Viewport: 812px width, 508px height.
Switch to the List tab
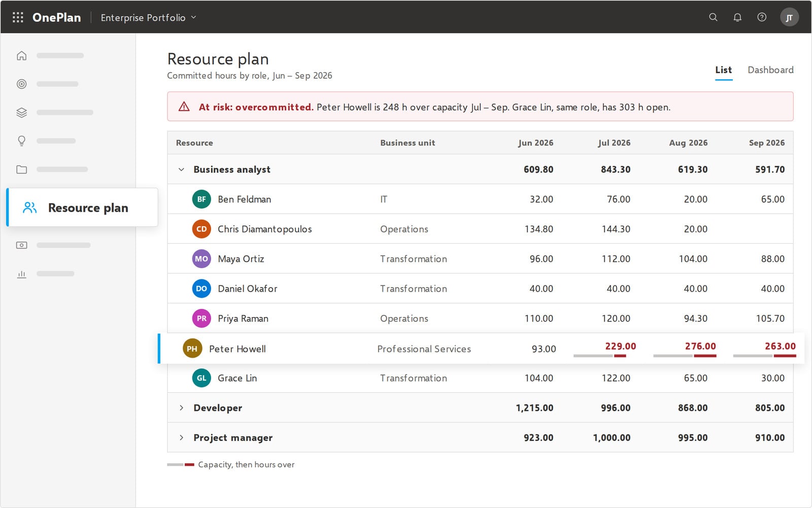click(724, 70)
